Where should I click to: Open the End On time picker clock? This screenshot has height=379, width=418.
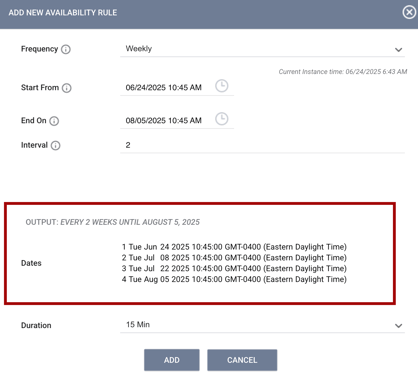pos(222,119)
